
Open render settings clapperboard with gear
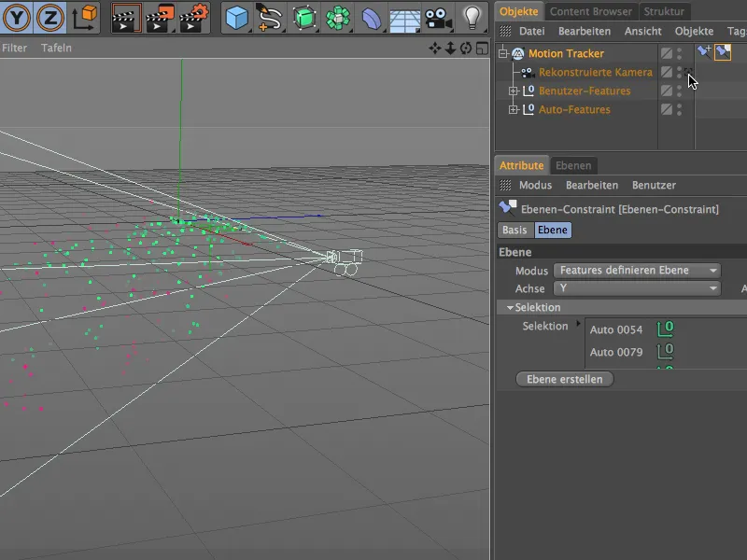pyautogui.click(x=194, y=18)
